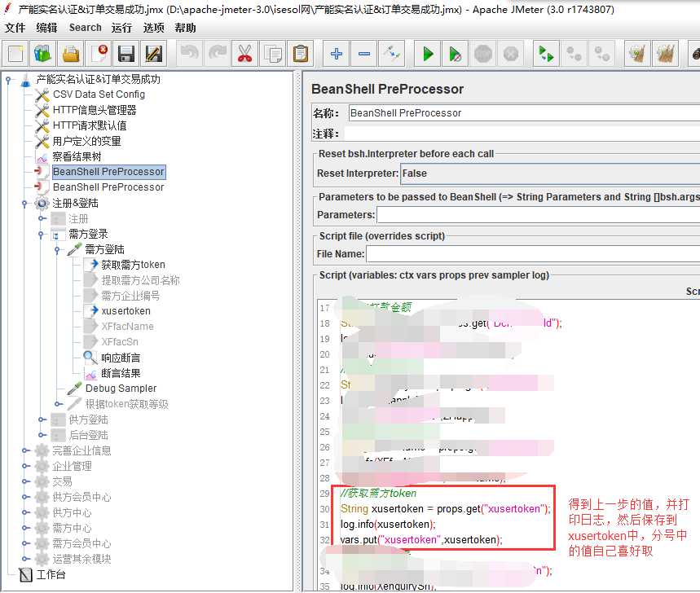Viewport: 700px width, 593px height.
Task: Select 用户定义的变量 element
Action: pyautogui.click(x=86, y=141)
